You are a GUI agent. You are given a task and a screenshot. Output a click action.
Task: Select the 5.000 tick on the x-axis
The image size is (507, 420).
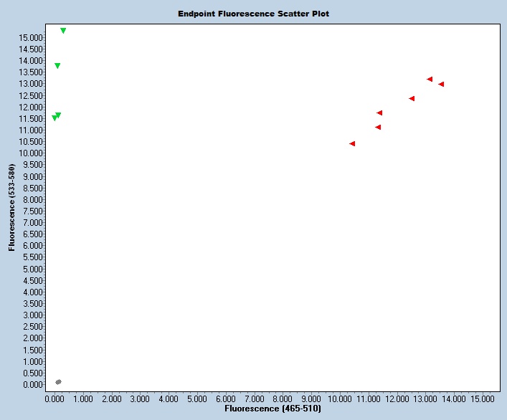pyautogui.click(x=197, y=398)
